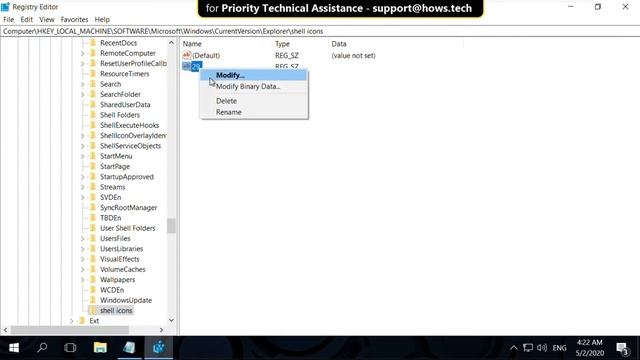Image resolution: width=640 pixels, height=360 pixels.
Task: Click the Registry Editor taskbar icon
Action: pyautogui.click(x=159, y=347)
